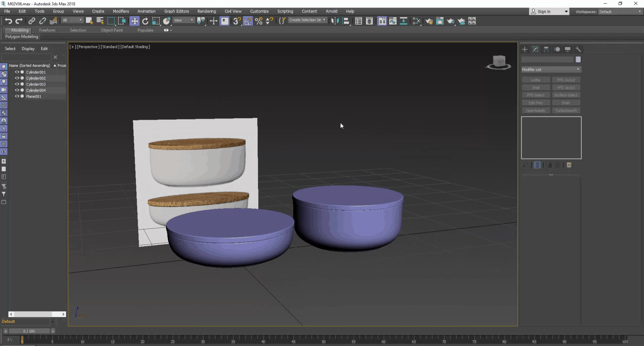The height and width of the screenshot is (346, 644).
Task: Open the Workspaces Default dropdown
Action: pos(620,12)
